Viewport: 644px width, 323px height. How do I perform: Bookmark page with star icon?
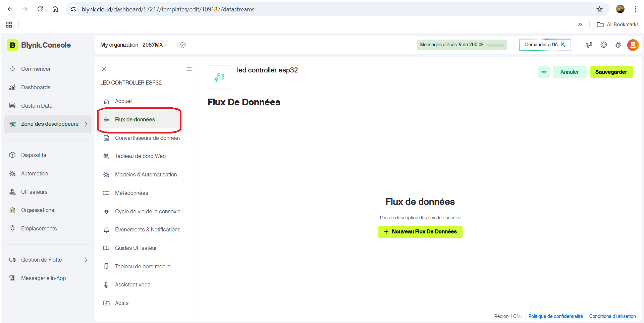(x=599, y=9)
